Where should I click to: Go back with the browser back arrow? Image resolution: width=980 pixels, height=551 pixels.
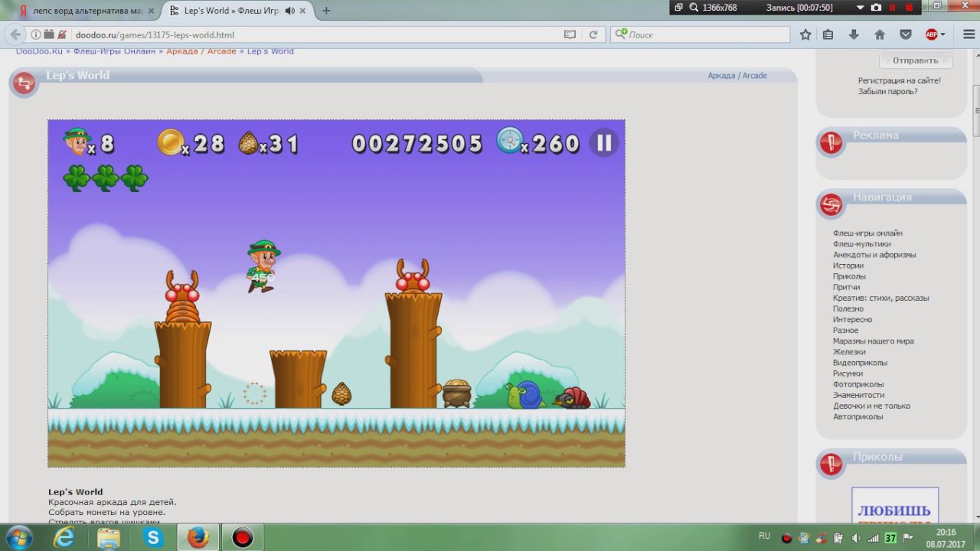15,34
